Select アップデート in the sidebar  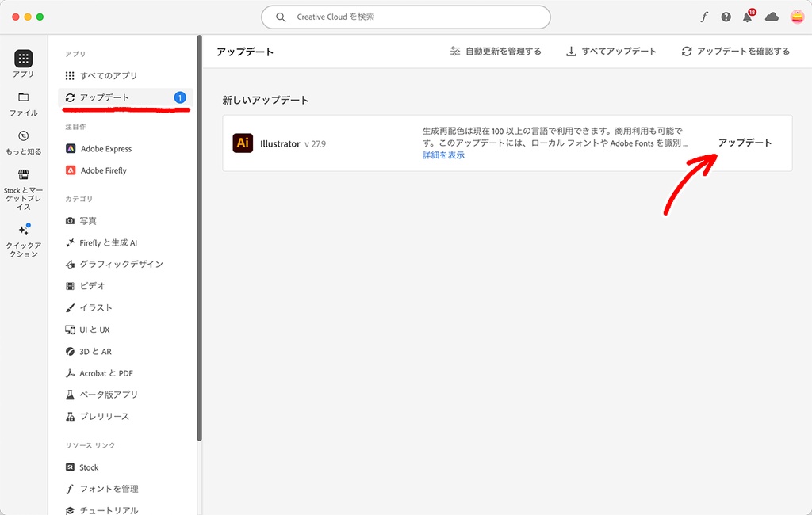pyautogui.click(x=125, y=97)
